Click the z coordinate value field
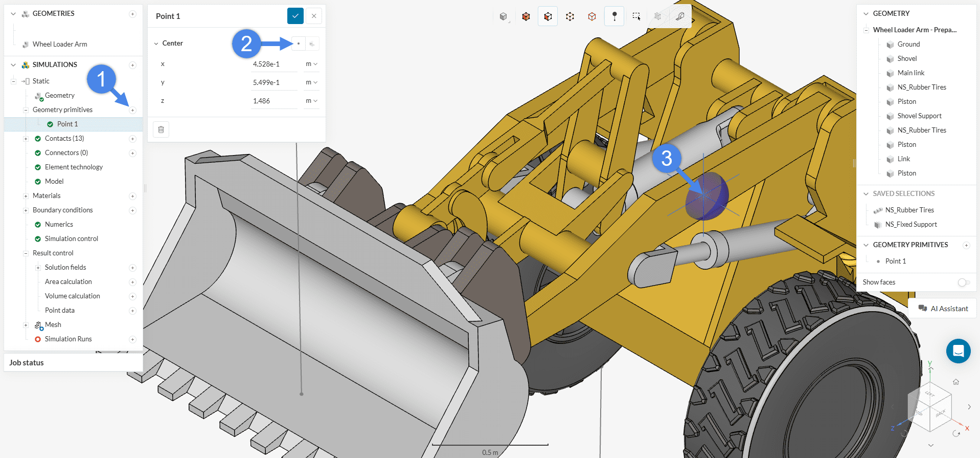The width and height of the screenshot is (980, 458). [x=274, y=101]
